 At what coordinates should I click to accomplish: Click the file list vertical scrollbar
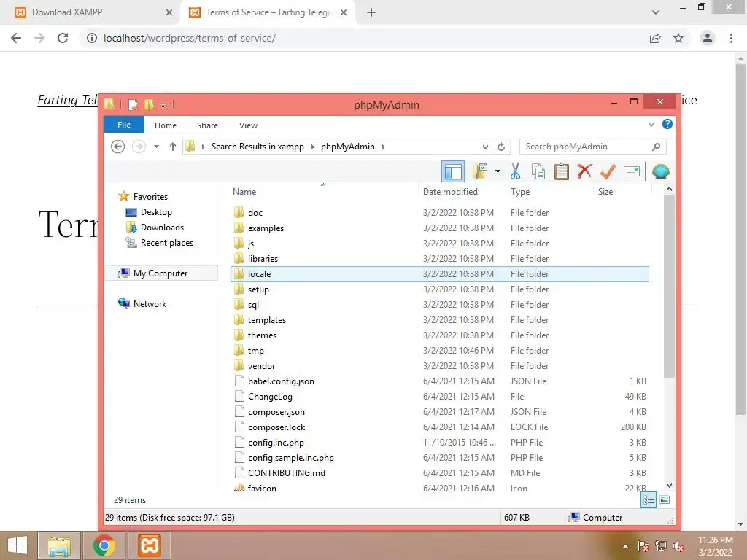click(669, 286)
